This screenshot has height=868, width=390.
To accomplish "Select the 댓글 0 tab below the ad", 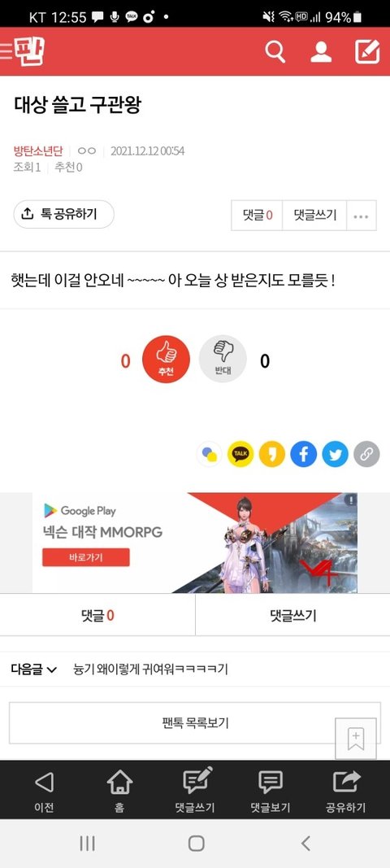I will pyautogui.click(x=97, y=615).
